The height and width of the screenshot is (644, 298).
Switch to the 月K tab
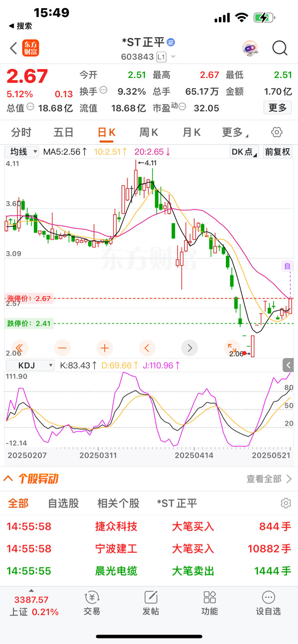(x=191, y=133)
